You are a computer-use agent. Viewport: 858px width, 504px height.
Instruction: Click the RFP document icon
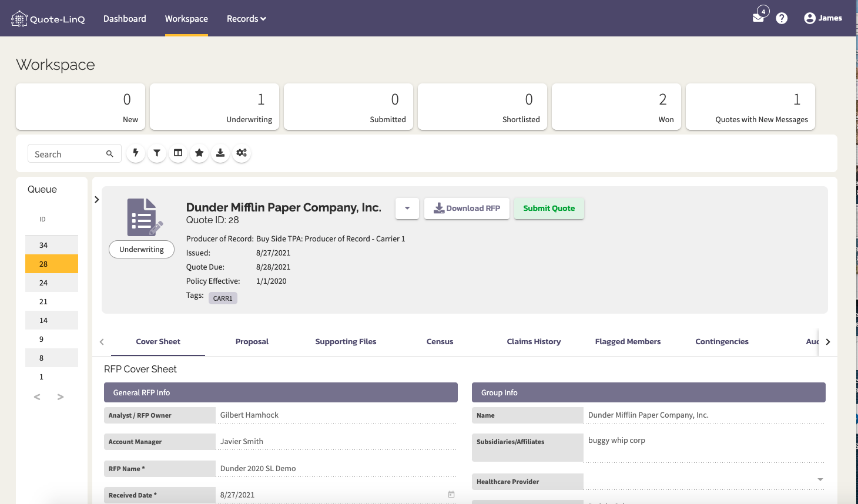tap(144, 217)
